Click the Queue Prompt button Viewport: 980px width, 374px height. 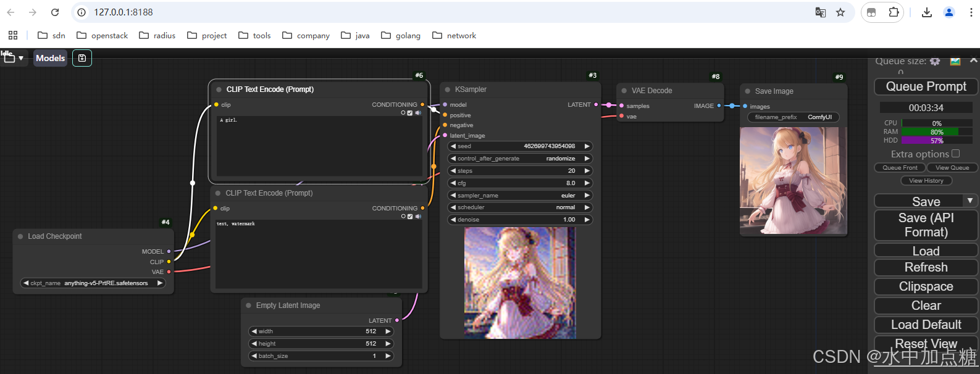[926, 87]
